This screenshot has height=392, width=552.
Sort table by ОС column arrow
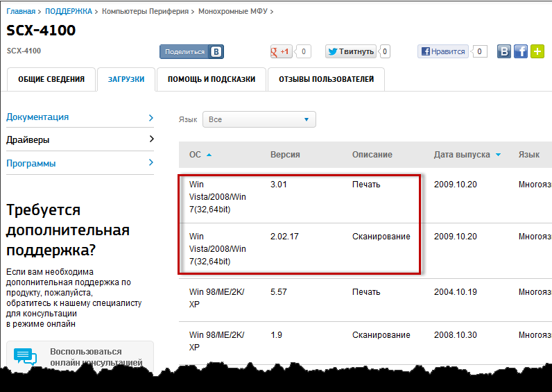[x=209, y=155]
